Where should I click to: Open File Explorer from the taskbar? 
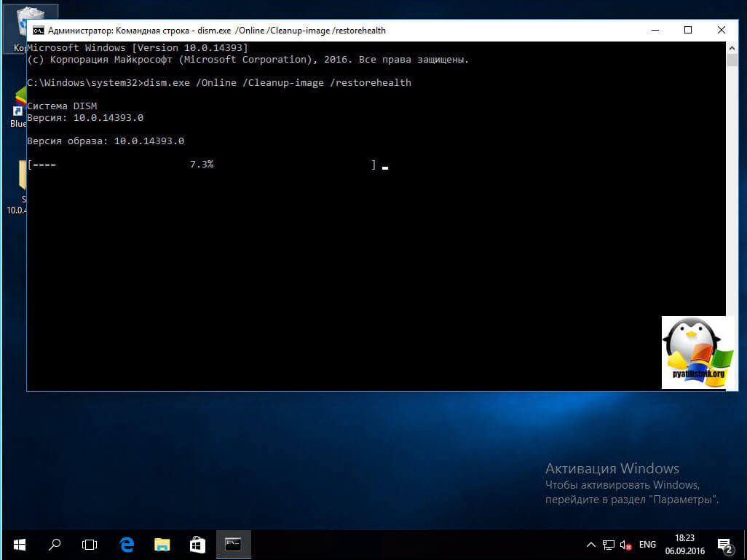point(162,544)
